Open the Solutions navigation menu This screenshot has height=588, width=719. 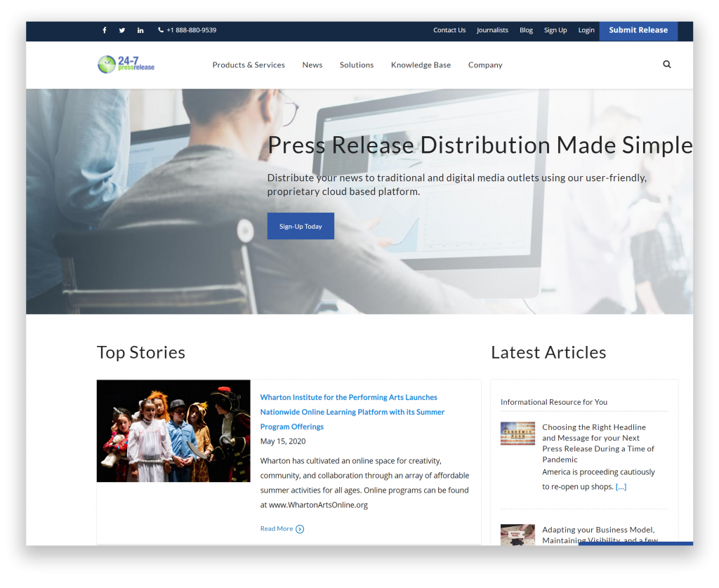coord(357,65)
